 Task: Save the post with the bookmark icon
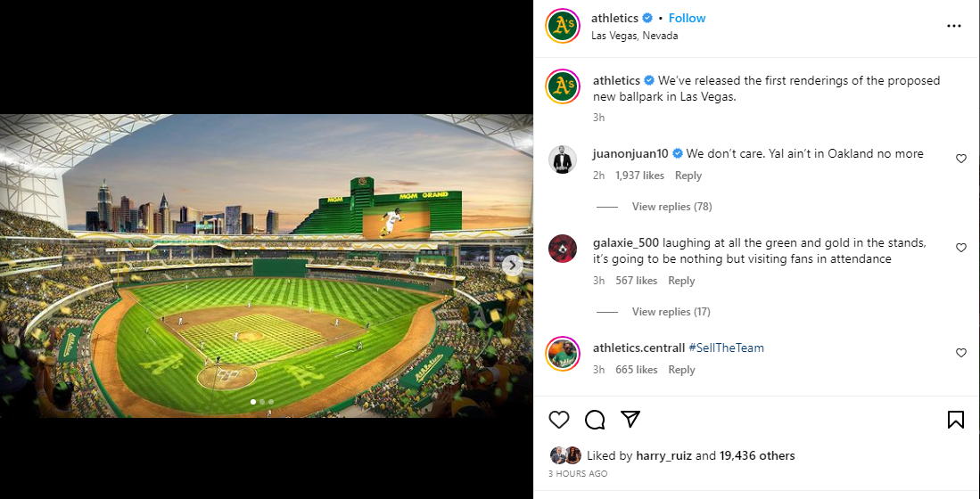955,420
